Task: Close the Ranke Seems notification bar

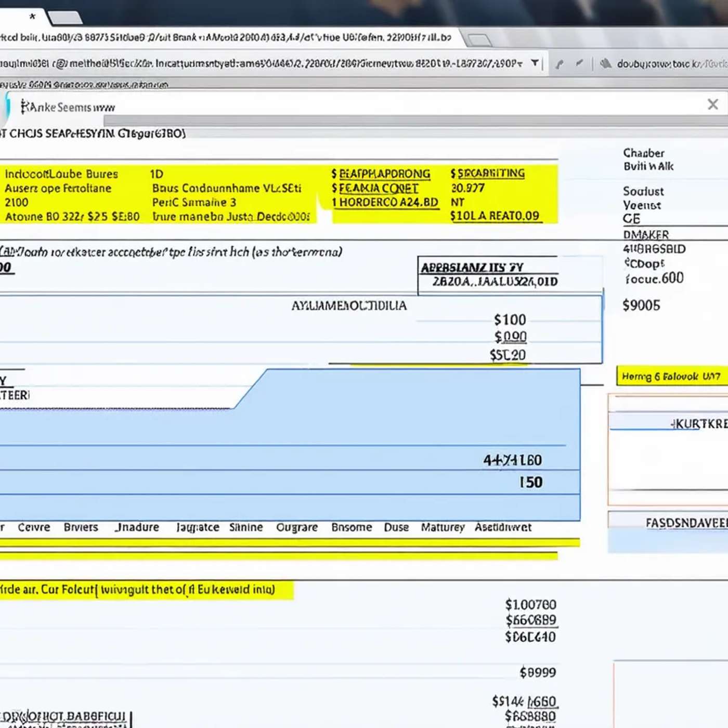Action: point(712,105)
